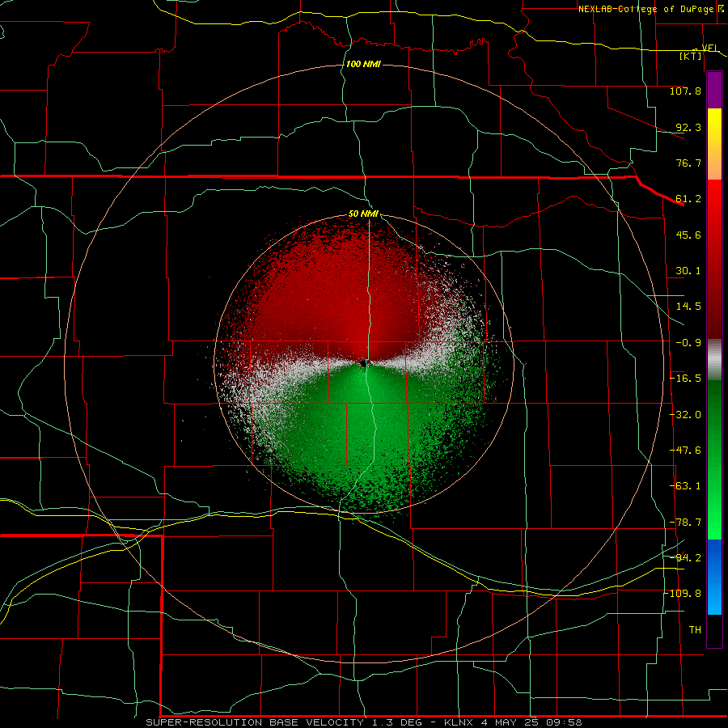Click the purple segment of the velocity color bar
Screen dimensions: 728x728
pyautogui.click(x=714, y=91)
